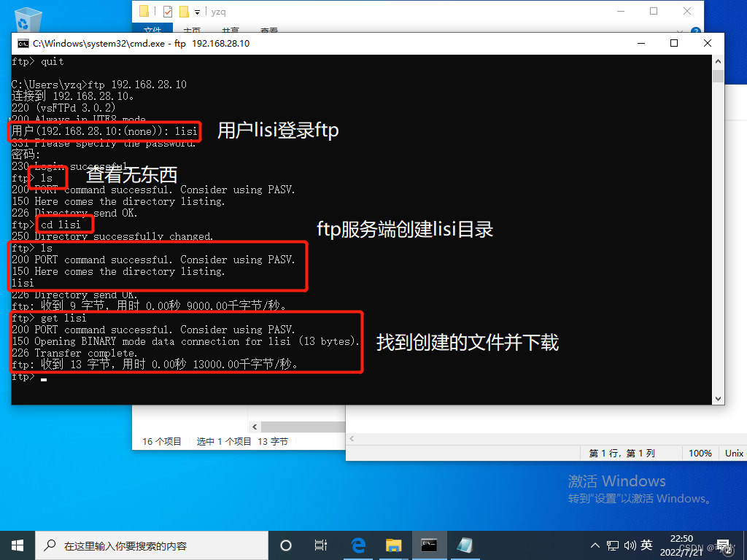Click the '密码:' password prompt line
747x560 pixels.
click(26, 155)
